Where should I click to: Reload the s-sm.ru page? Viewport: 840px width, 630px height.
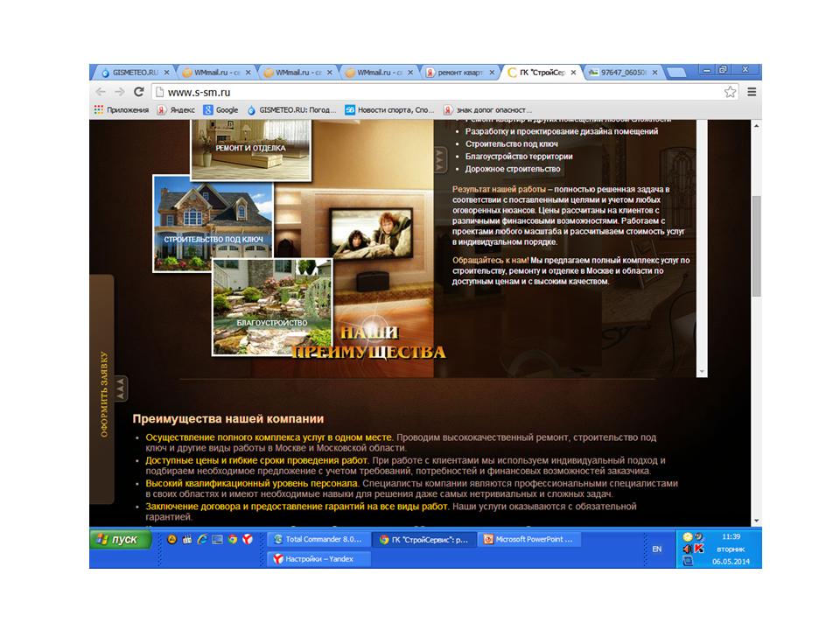click(x=139, y=92)
